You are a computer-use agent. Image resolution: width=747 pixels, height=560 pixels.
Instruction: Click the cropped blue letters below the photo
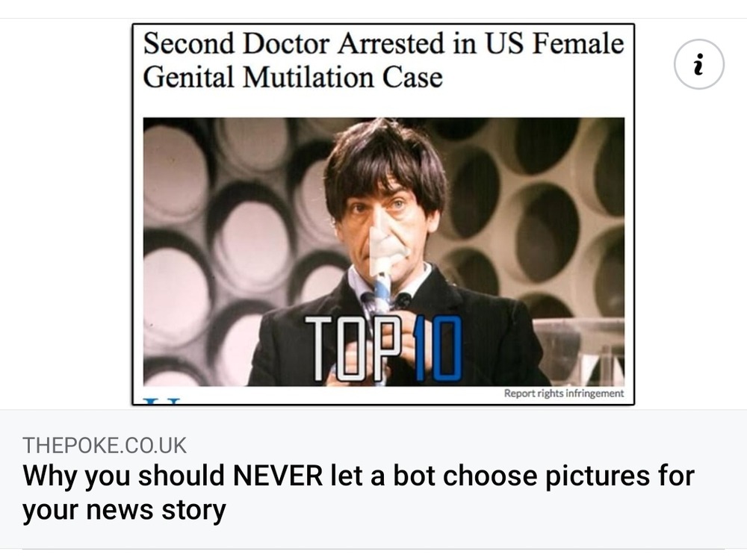tap(162, 401)
